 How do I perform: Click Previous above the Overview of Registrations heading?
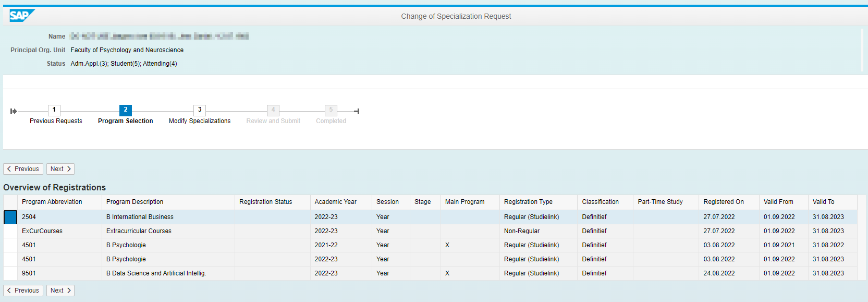(x=23, y=169)
